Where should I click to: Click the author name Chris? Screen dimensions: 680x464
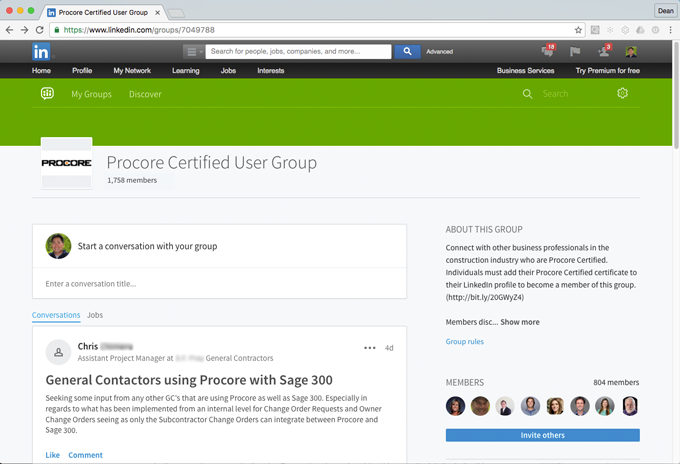tap(88, 346)
